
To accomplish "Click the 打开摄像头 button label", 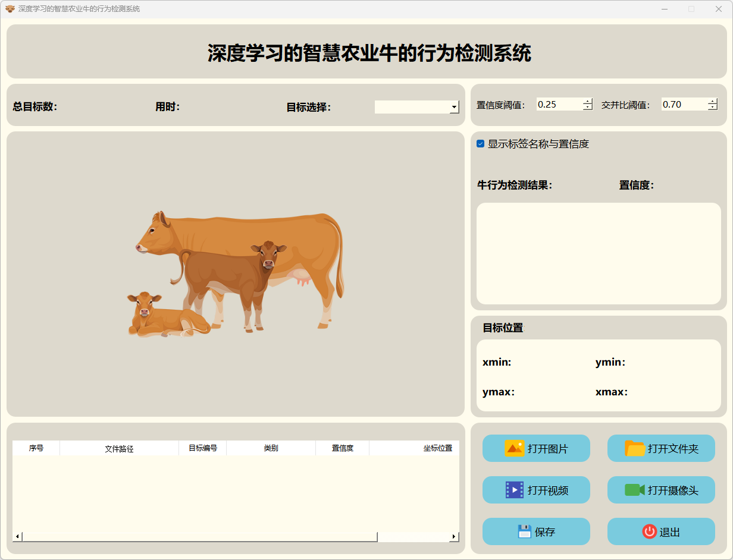I will (673, 490).
